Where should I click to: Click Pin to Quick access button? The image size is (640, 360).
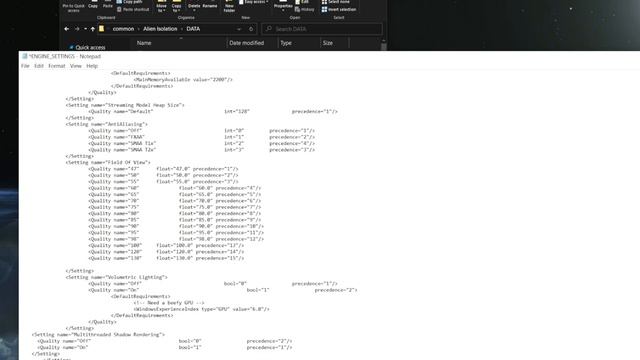tap(73, 6)
